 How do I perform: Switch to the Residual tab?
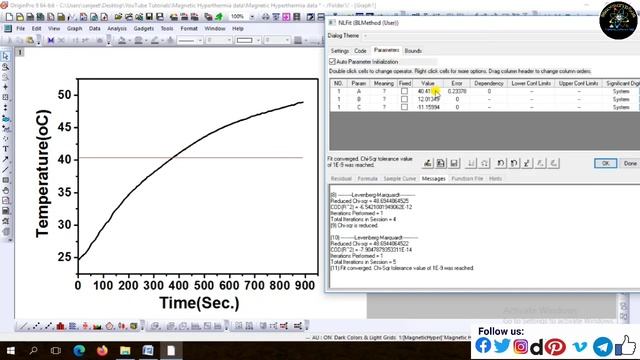click(341, 179)
